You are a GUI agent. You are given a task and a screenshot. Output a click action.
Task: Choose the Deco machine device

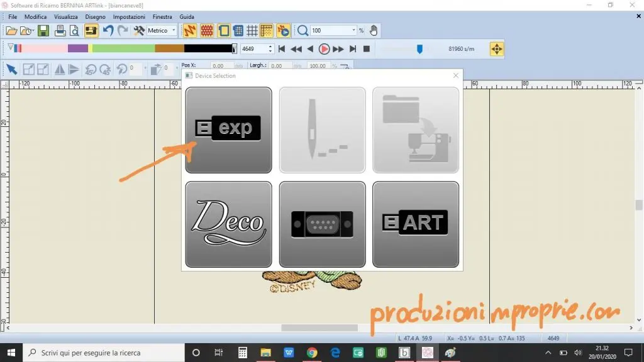click(x=228, y=224)
